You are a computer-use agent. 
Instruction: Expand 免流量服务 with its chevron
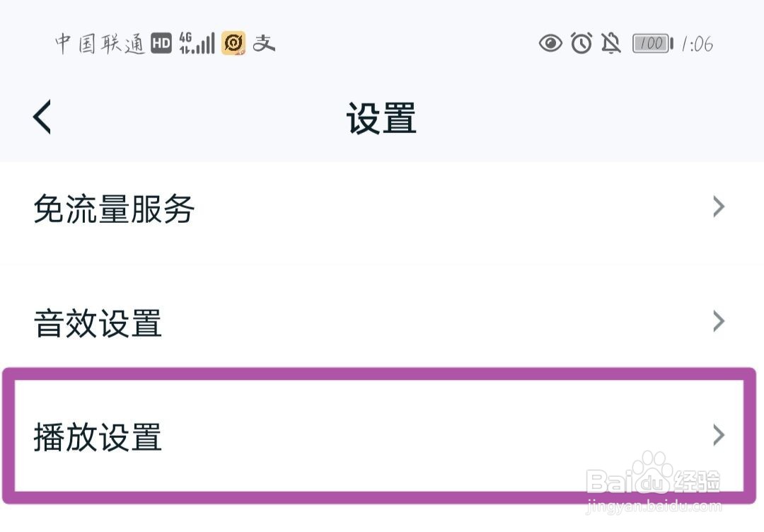point(719,207)
